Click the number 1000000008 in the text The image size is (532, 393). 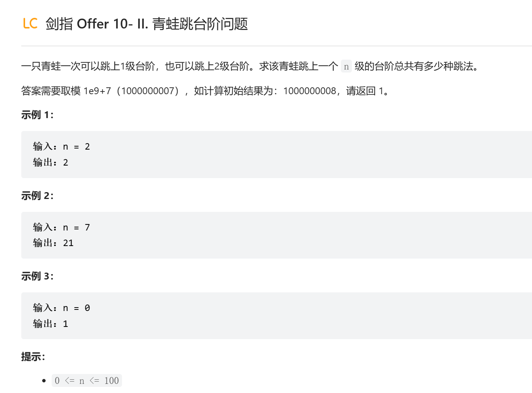click(x=309, y=91)
